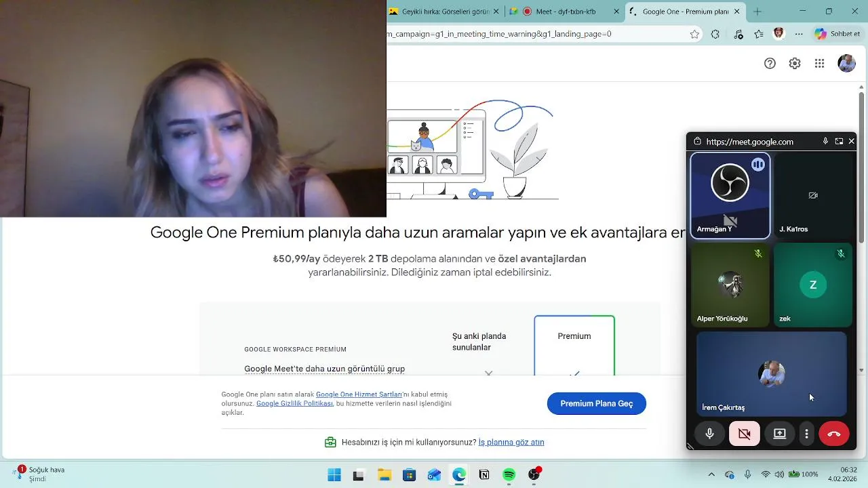Open a new browser tab
Viewport: 868px width, 488px height.
point(757,12)
